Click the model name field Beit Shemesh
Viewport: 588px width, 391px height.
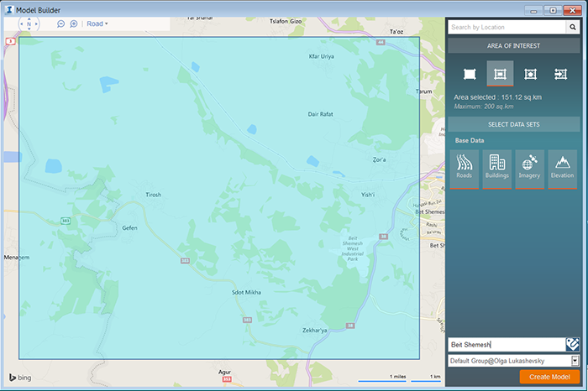pyautogui.click(x=507, y=345)
